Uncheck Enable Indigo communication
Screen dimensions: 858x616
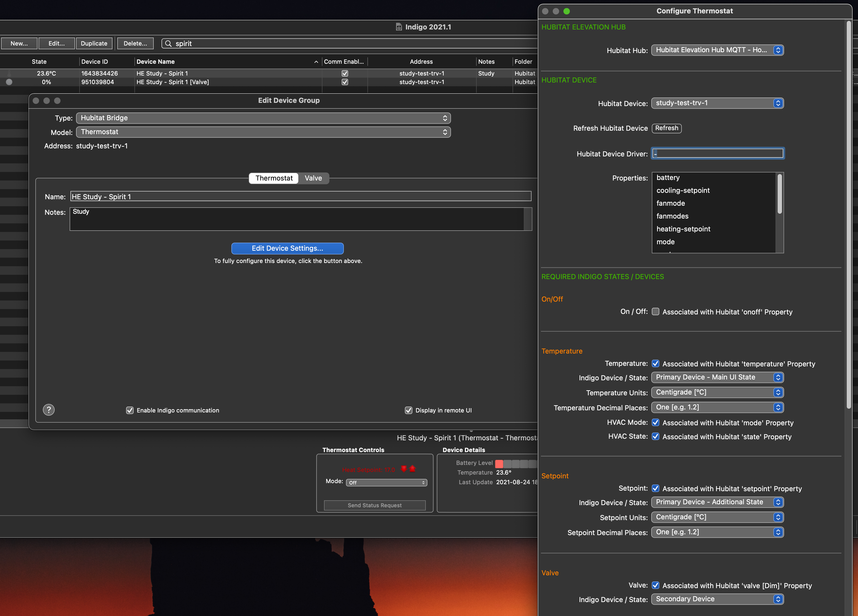[x=130, y=410]
